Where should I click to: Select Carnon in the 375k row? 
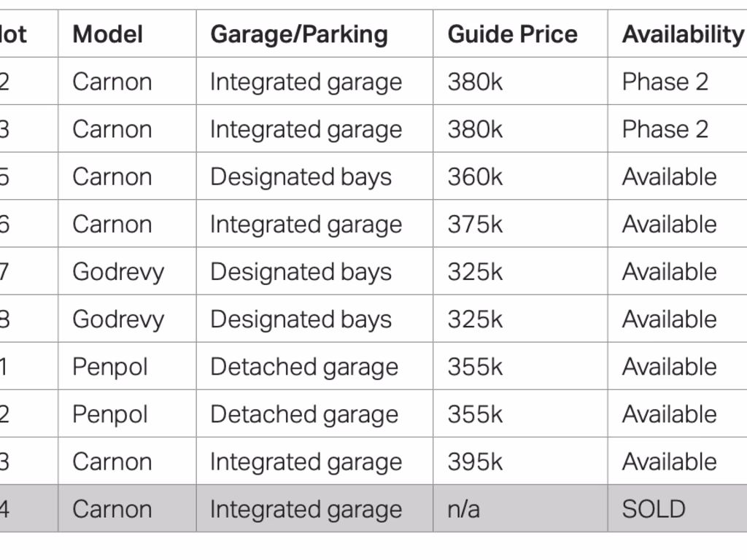[112, 225]
